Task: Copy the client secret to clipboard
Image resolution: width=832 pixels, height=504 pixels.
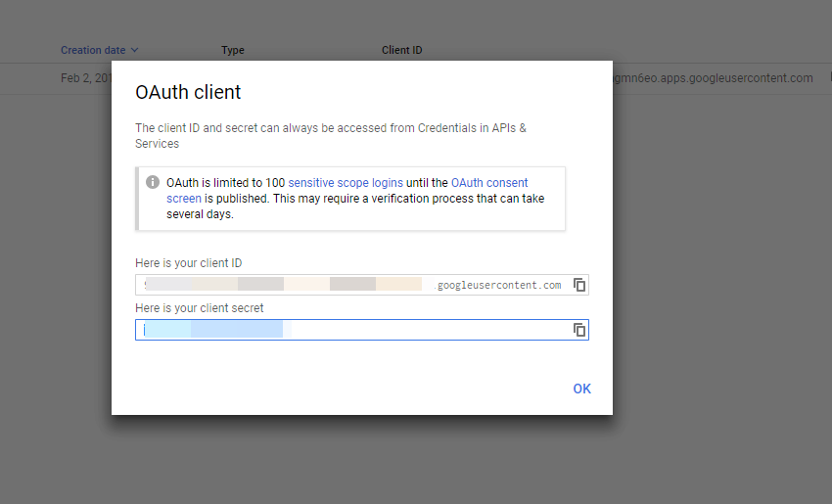Action: (579, 330)
